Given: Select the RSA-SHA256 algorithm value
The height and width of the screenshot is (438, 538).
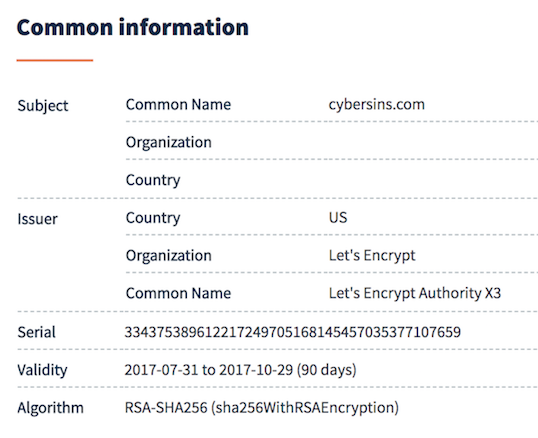Looking at the screenshot, I should coord(261,408).
